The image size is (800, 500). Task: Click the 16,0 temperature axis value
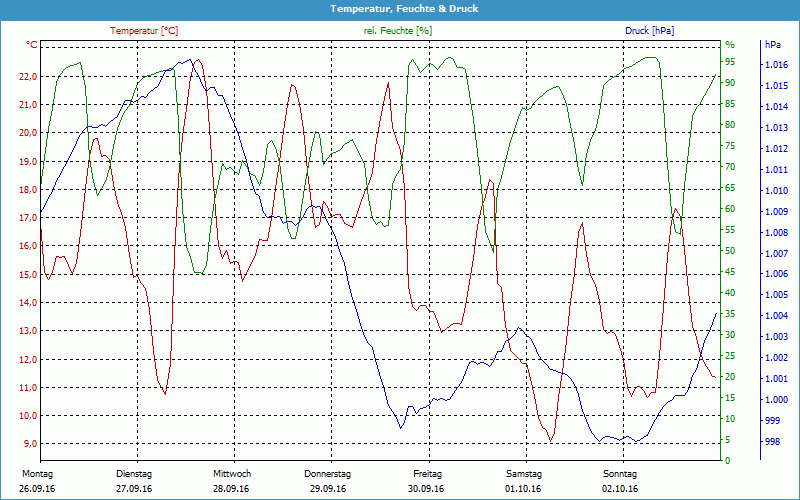pyautogui.click(x=28, y=246)
